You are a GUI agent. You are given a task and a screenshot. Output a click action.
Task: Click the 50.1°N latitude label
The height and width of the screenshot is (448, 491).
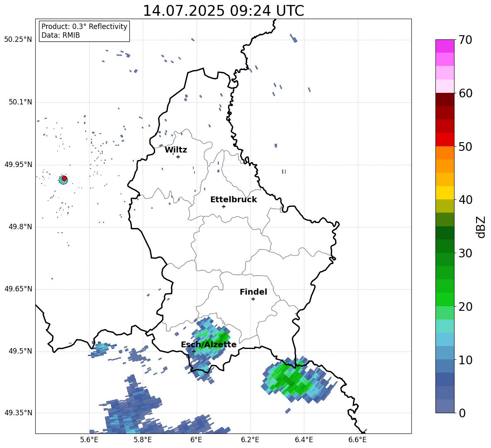(20, 102)
